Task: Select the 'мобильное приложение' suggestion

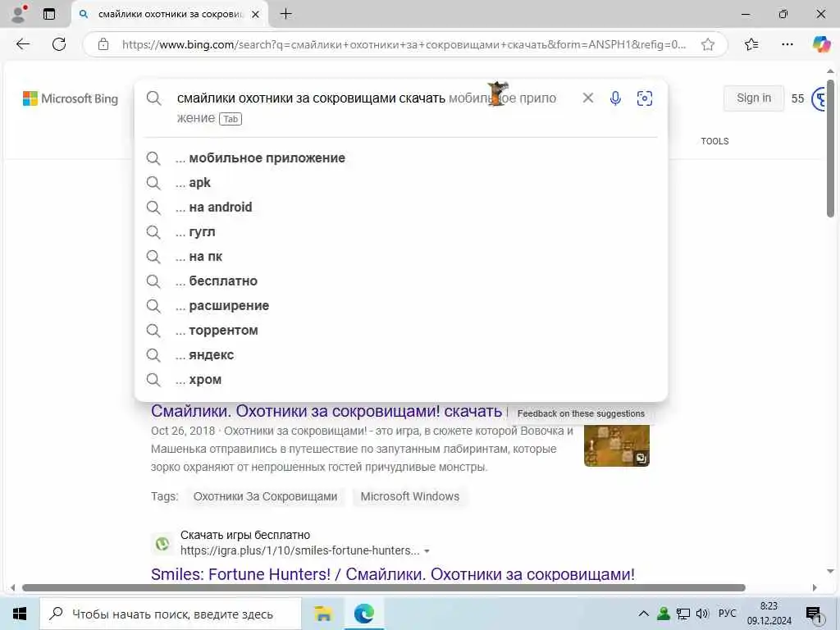Action: coord(267,158)
